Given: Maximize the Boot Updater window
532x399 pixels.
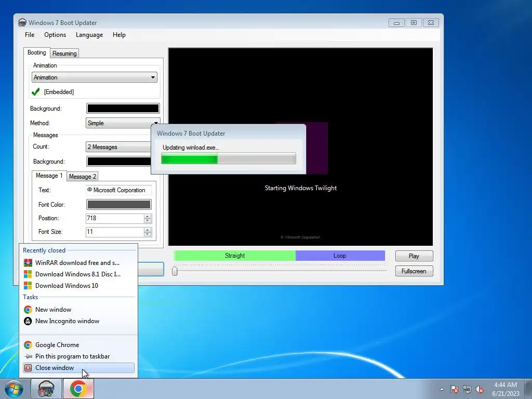Looking at the screenshot, I should [414, 23].
